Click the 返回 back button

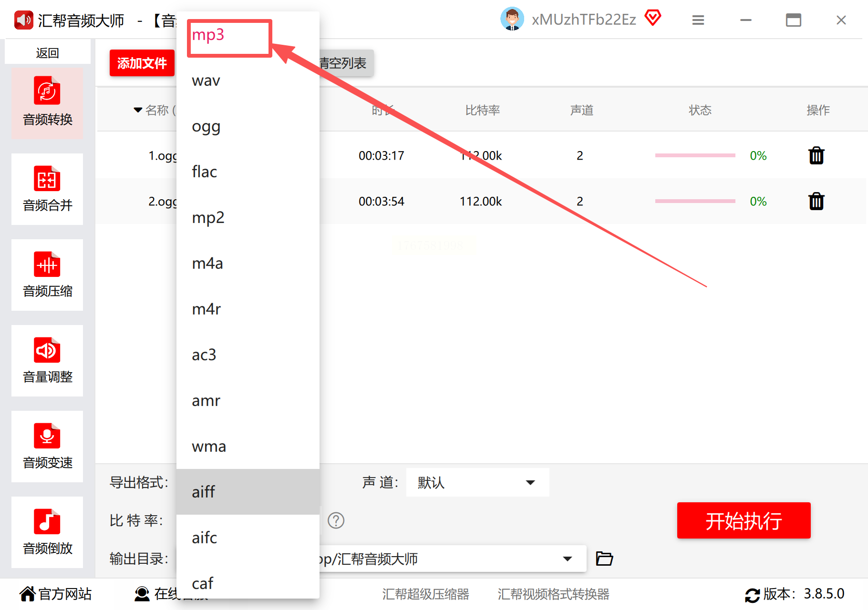pyautogui.click(x=47, y=52)
